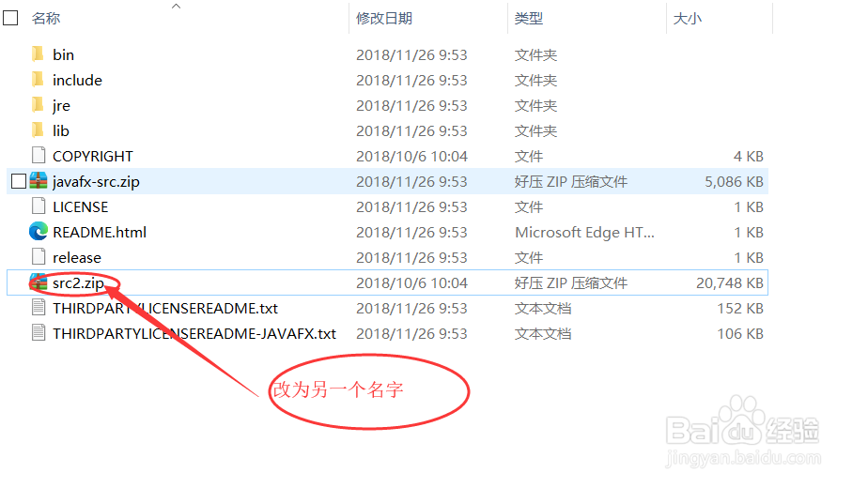
Task: Sort files by 修改日期 column
Action: (384, 18)
